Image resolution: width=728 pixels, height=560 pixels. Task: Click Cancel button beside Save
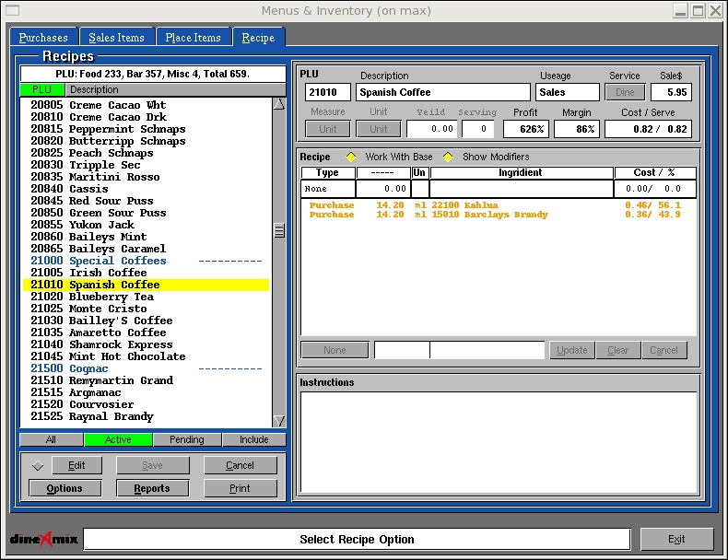[240, 465]
